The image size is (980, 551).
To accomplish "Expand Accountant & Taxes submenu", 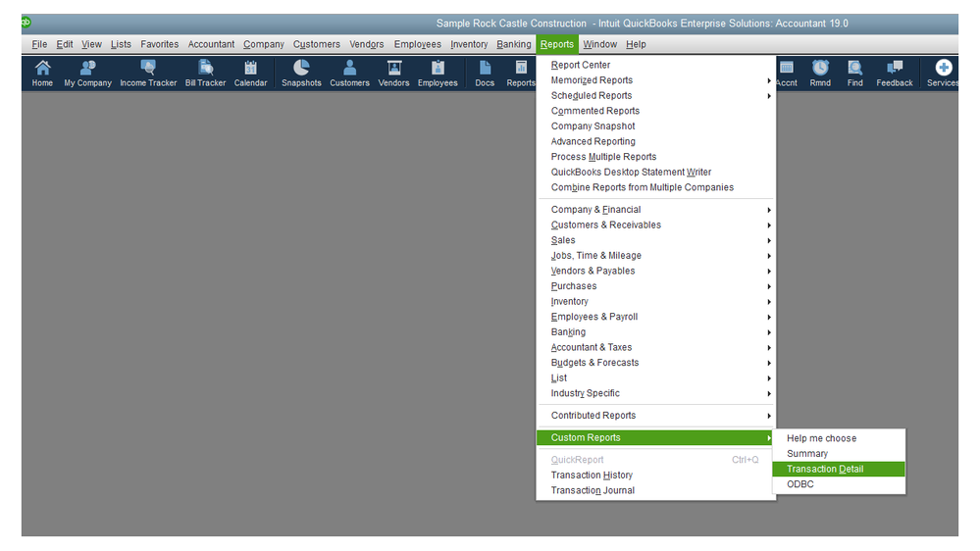I will click(656, 347).
